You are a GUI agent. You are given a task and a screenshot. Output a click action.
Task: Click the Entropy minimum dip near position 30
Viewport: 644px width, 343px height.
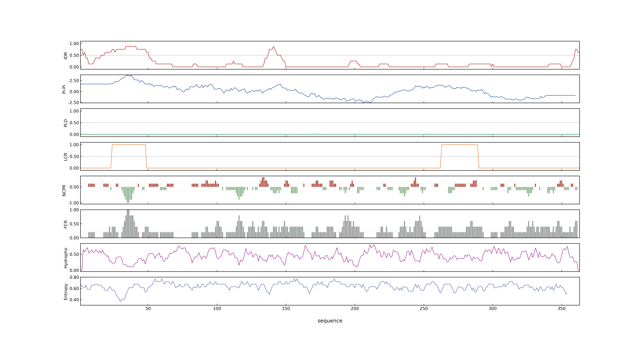pos(120,301)
